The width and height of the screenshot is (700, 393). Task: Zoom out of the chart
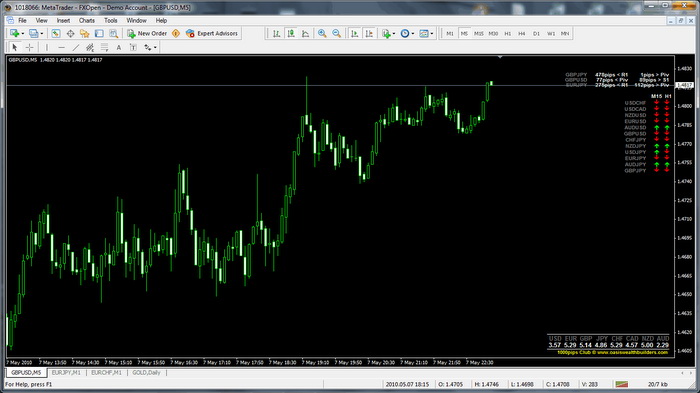(337, 33)
